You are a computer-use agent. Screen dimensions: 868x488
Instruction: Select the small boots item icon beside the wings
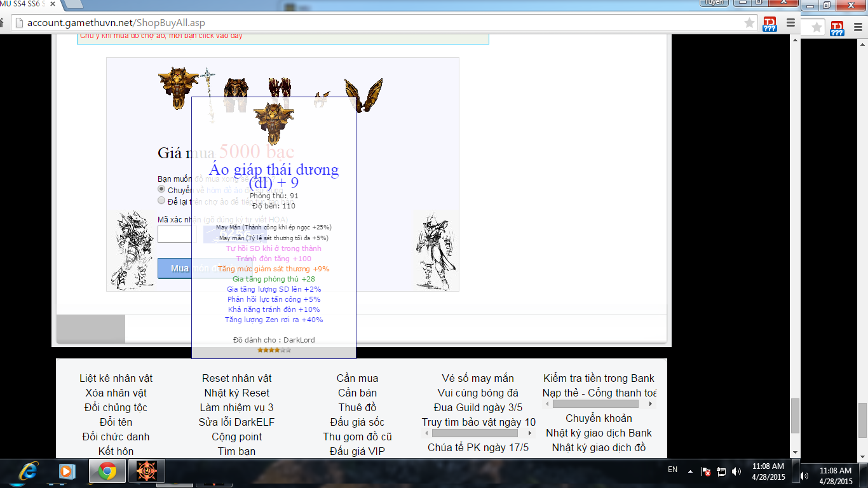click(x=322, y=100)
